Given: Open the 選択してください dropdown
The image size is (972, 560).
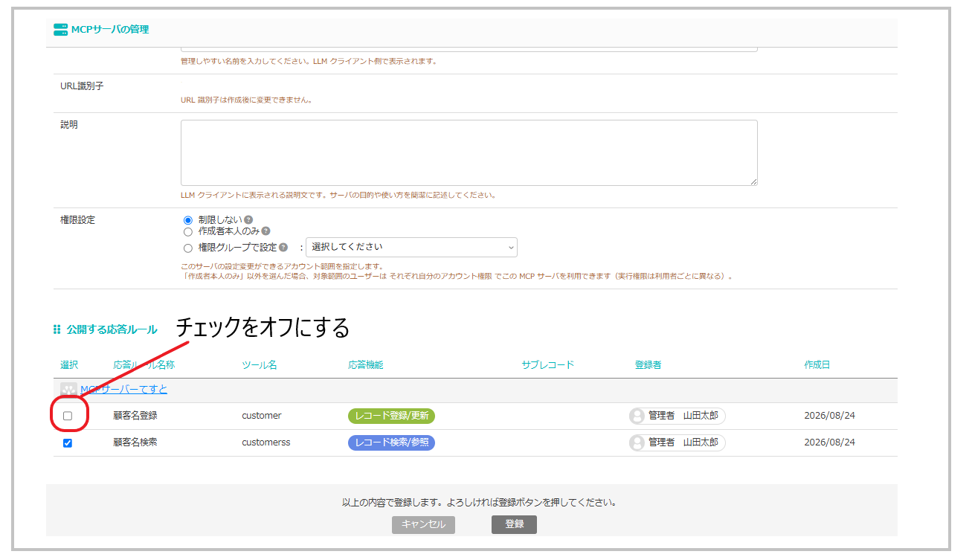Looking at the screenshot, I should 411,247.
